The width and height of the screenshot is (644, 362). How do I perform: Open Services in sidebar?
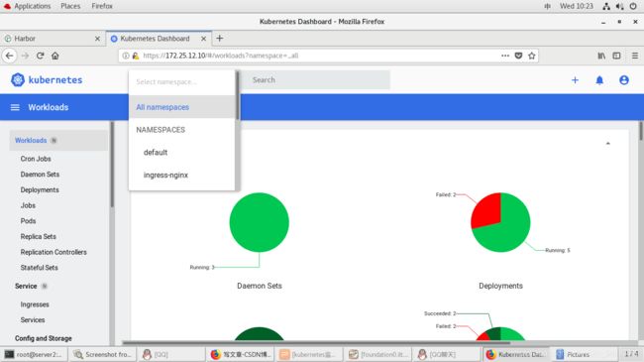33,320
